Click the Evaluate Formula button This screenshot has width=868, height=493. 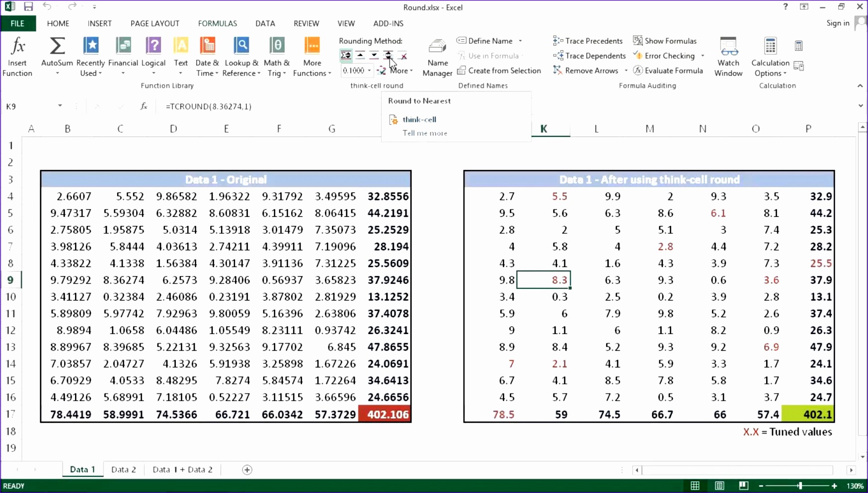click(x=668, y=70)
